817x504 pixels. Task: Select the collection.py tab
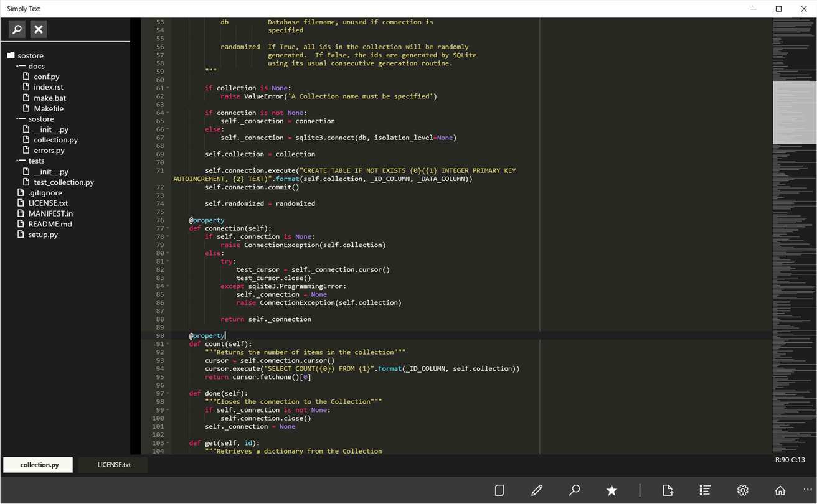(39, 465)
